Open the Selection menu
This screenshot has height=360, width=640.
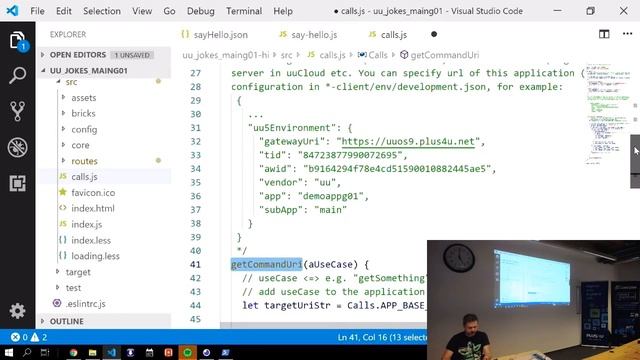click(102, 11)
